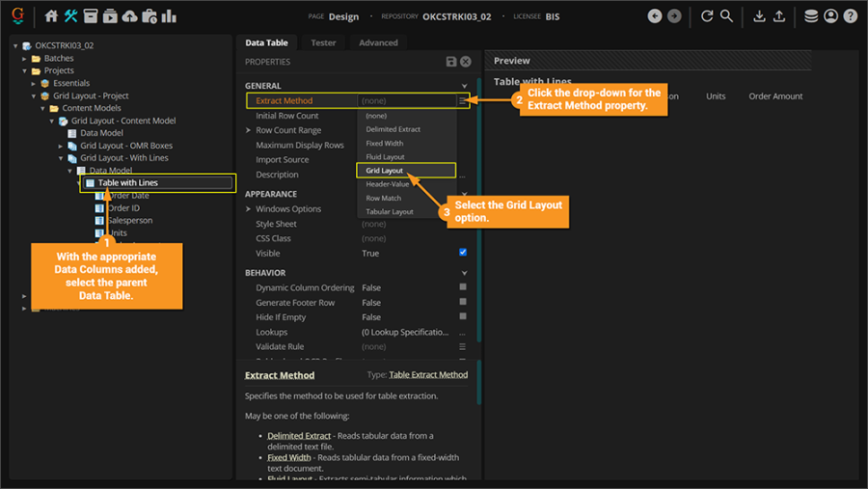Open the Extract Method drop-down
This screenshot has width=868, height=489.
pos(463,100)
